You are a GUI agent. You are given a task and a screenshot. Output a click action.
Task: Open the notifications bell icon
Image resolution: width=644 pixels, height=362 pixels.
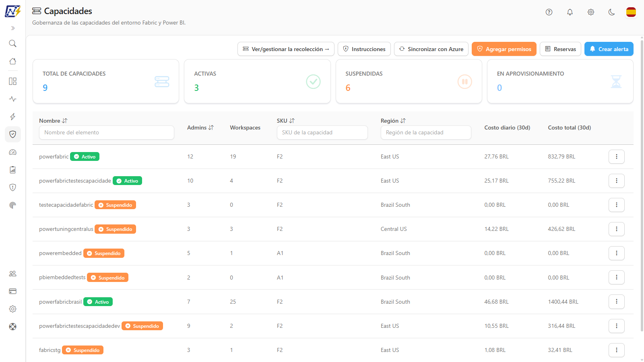(570, 12)
